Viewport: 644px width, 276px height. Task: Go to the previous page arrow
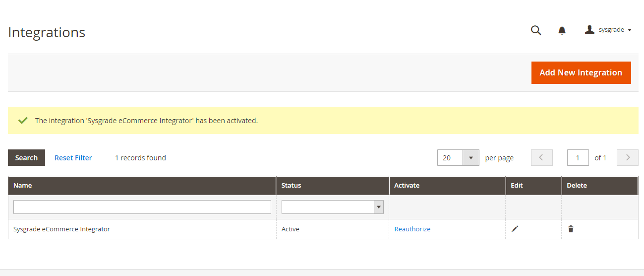click(541, 158)
